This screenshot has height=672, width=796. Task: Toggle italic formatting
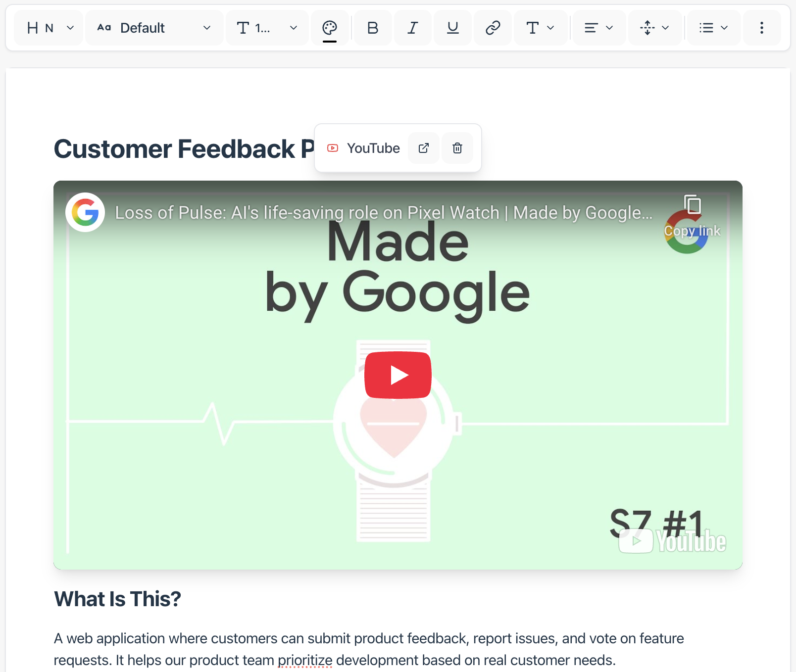(x=412, y=28)
